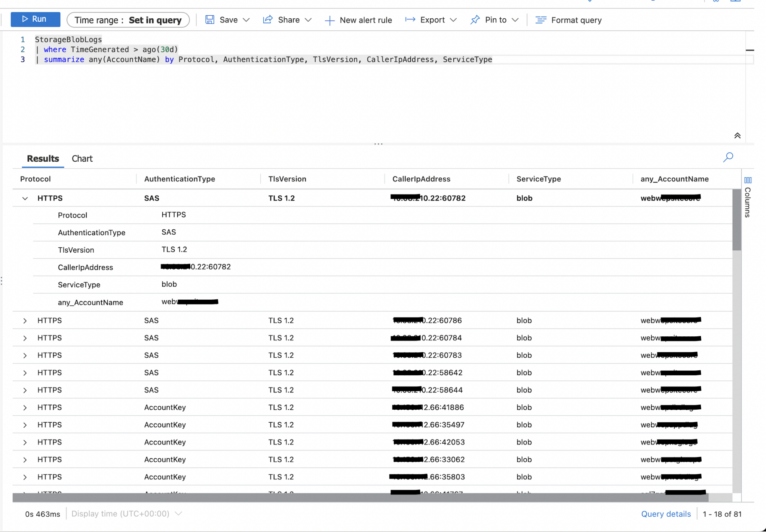
Task: Select the Save disk icon
Action: [x=209, y=19]
